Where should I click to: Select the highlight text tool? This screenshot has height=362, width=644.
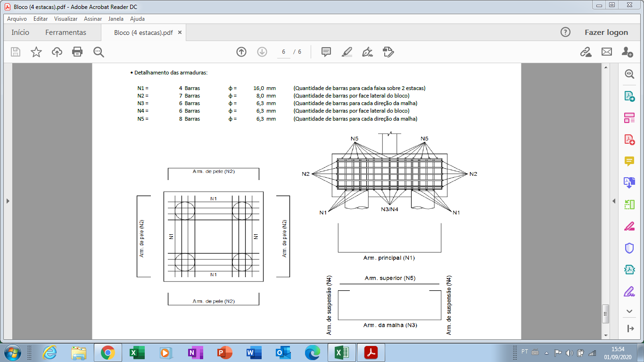[x=347, y=52]
